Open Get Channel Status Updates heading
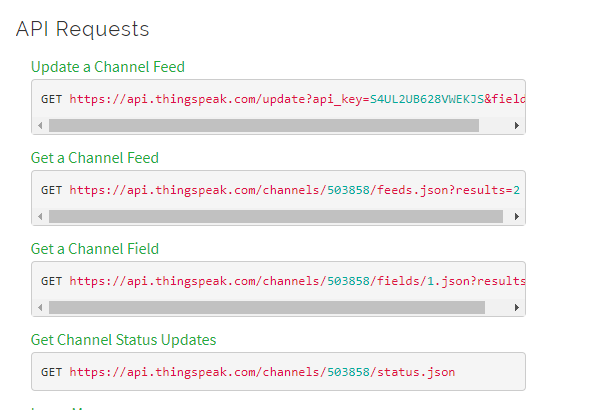The image size is (593, 410). (123, 340)
